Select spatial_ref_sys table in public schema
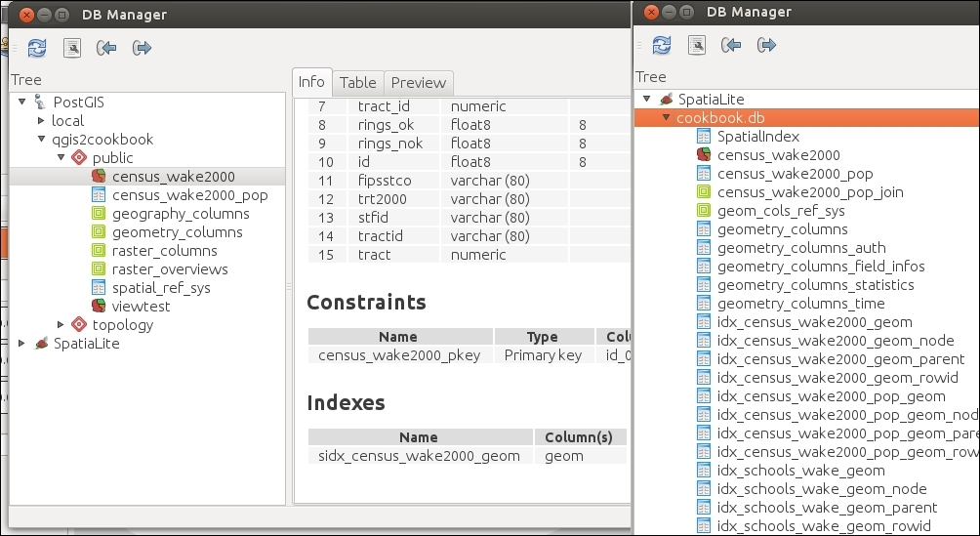980x536 pixels. 160,287
